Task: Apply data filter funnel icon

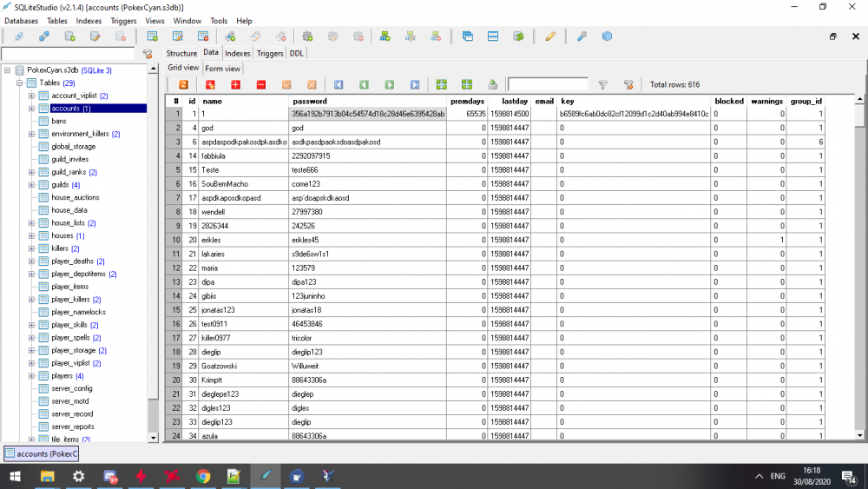Action: [603, 85]
